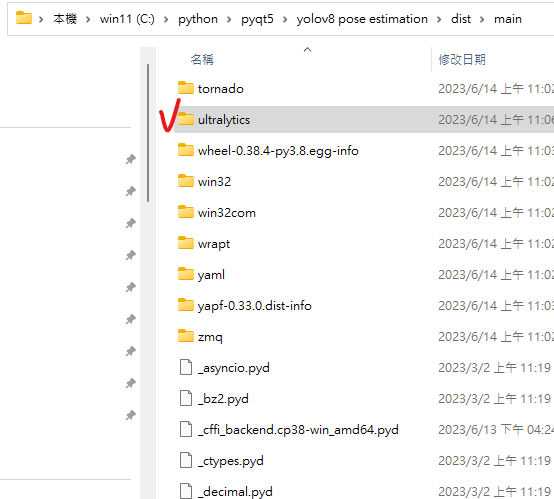Viewport: 554px width, 499px height.
Task: Select the _decimal.pyd file name
Action: click(235, 492)
